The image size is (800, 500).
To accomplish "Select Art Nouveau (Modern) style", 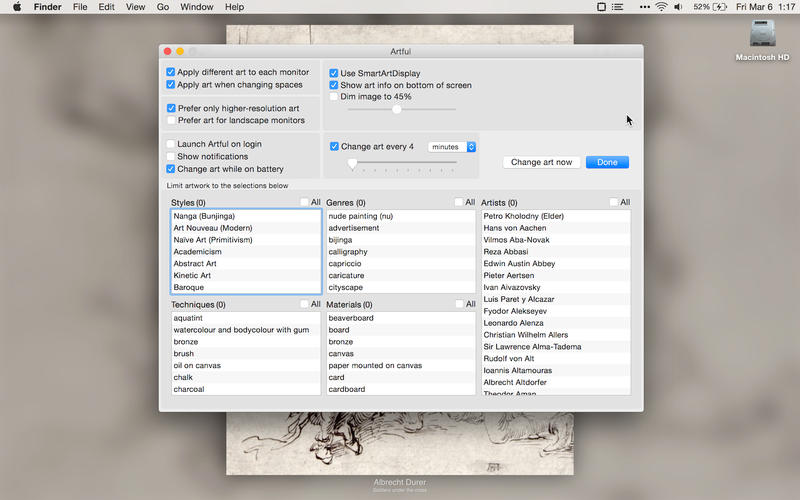I will (x=246, y=228).
